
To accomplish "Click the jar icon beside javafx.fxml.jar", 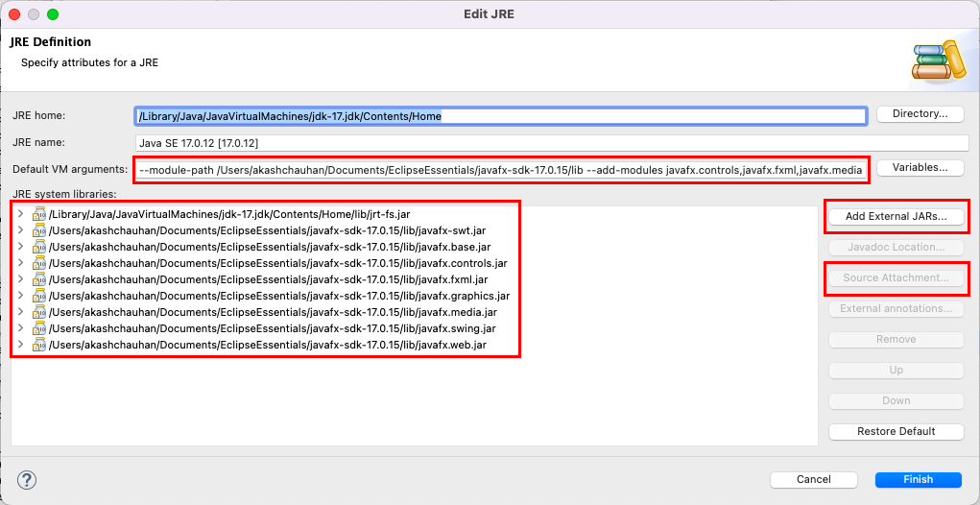I will 40,278.
